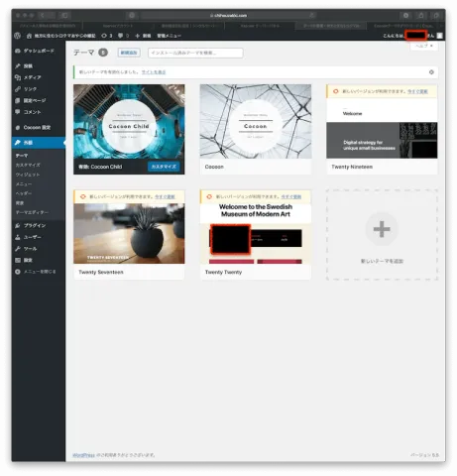Select the Appearance brush menu item

(x=39, y=143)
